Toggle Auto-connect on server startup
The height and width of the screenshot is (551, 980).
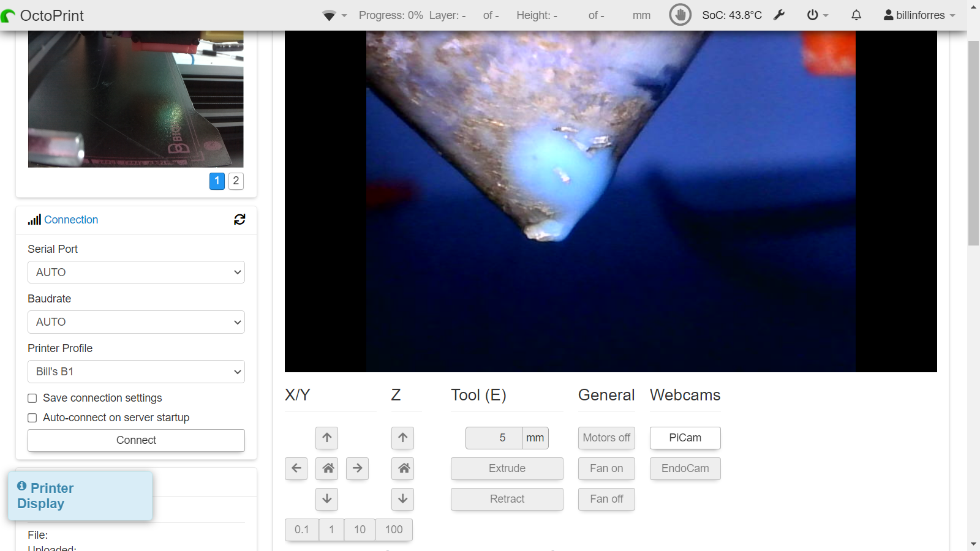point(32,418)
